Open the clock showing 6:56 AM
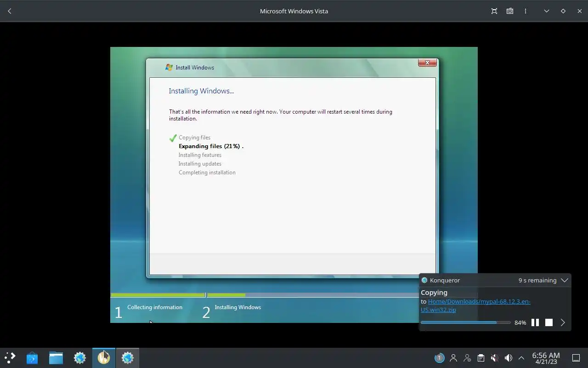Viewport: 588px width, 368px height. tap(546, 358)
